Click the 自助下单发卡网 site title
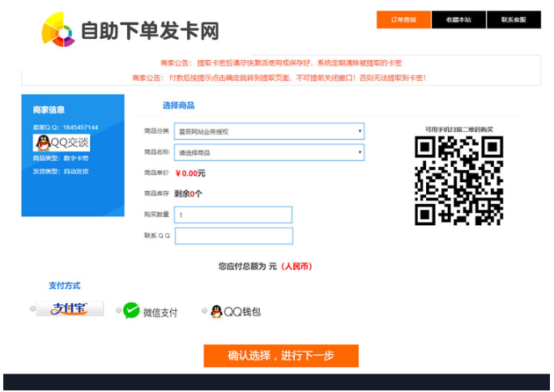The height and width of the screenshot is (392, 554). (150, 31)
